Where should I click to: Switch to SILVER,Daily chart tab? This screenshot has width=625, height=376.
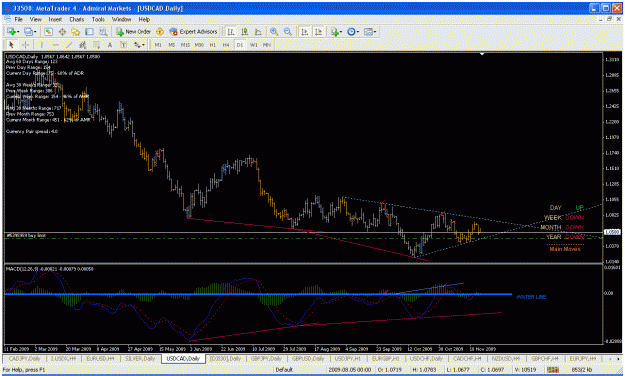tap(140, 359)
